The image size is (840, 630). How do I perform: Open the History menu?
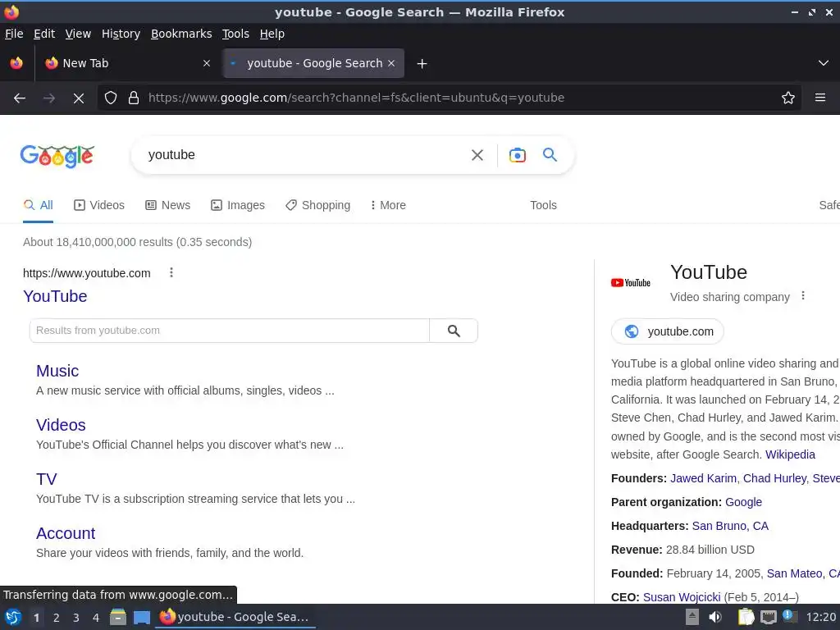coord(121,34)
